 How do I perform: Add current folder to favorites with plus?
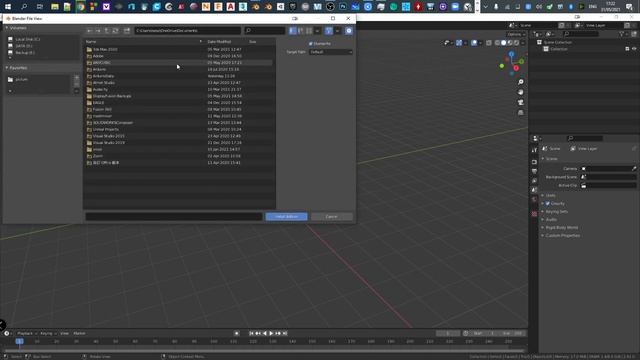(x=76, y=78)
